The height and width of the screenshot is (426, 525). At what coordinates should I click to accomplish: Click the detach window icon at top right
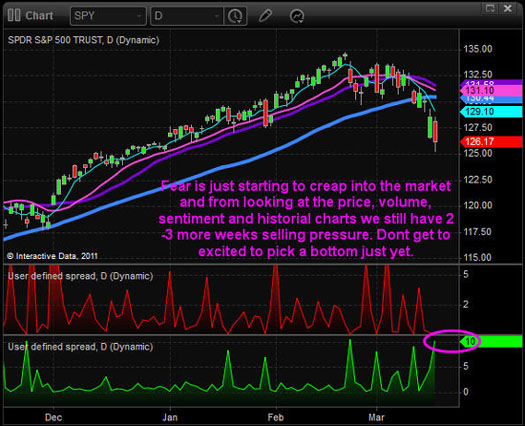click(491, 8)
